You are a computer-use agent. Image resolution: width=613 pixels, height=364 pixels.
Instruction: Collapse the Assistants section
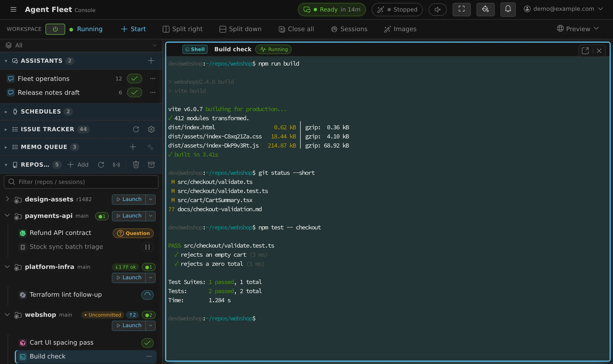tap(6, 61)
